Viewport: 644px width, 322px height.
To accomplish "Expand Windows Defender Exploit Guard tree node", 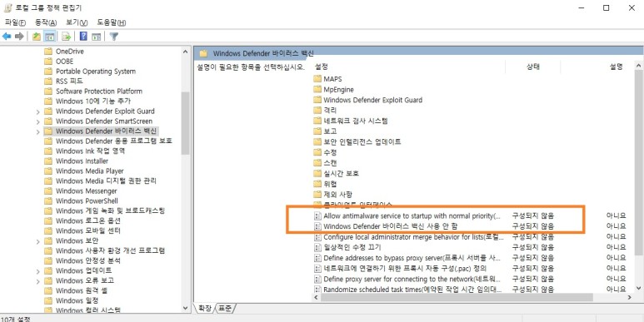I will coord(37,111).
